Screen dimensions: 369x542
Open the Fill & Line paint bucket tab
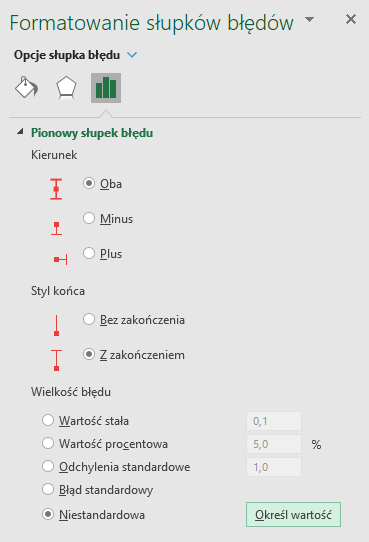[x=27, y=88]
